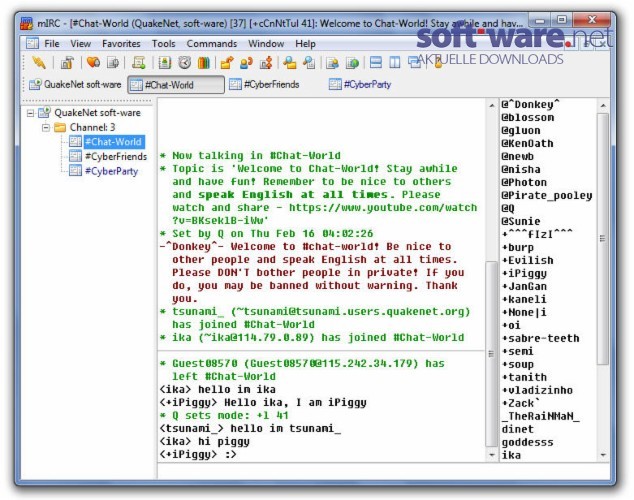Select _TheRaiNMaN_ in the nicklist
Image resolution: width=634 pixels, height=500 pixels.
[x=540, y=416]
